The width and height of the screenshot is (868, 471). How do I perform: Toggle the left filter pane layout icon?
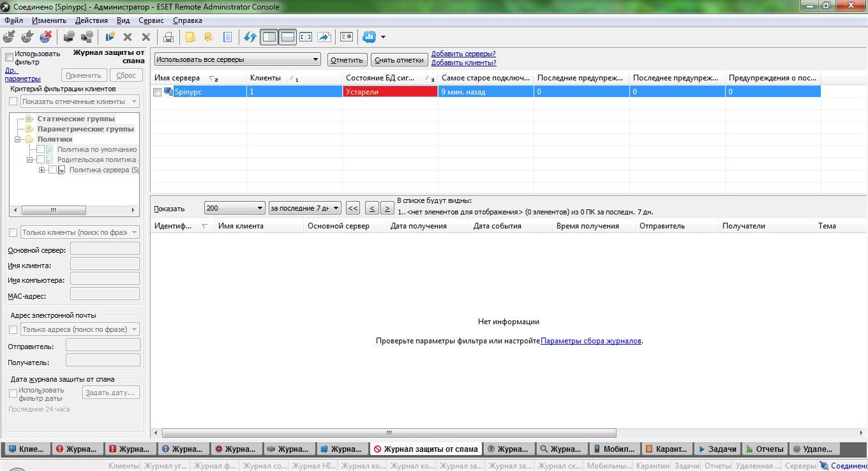(x=269, y=37)
